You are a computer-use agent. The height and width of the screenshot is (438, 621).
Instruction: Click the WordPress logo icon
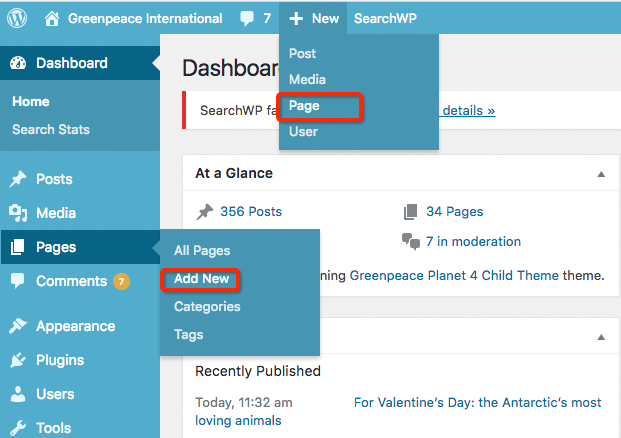click(x=21, y=18)
